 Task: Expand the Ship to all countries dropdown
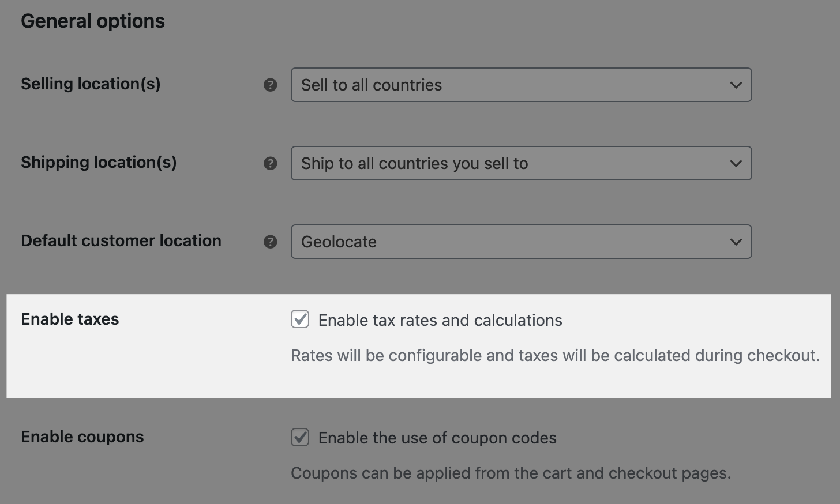pos(520,163)
